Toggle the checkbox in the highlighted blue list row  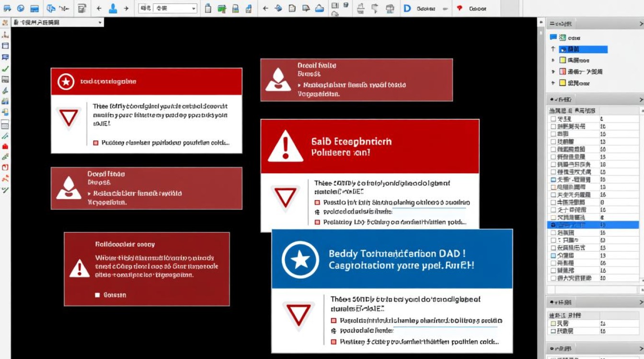553,224
